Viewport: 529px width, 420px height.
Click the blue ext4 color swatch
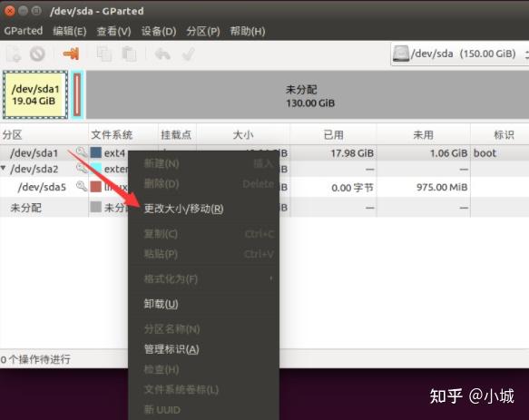(96, 152)
